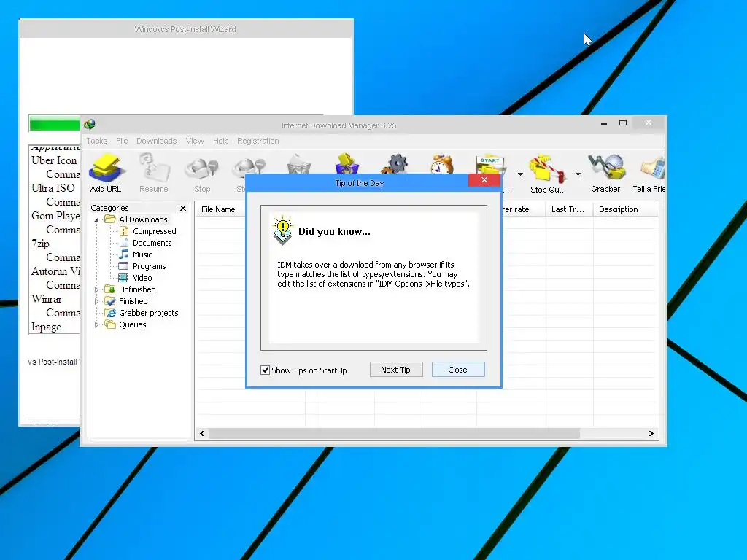Image resolution: width=747 pixels, height=560 pixels.
Task: Select Grabber projects tree label
Action: pyautogui.click(x=149, y=313)
